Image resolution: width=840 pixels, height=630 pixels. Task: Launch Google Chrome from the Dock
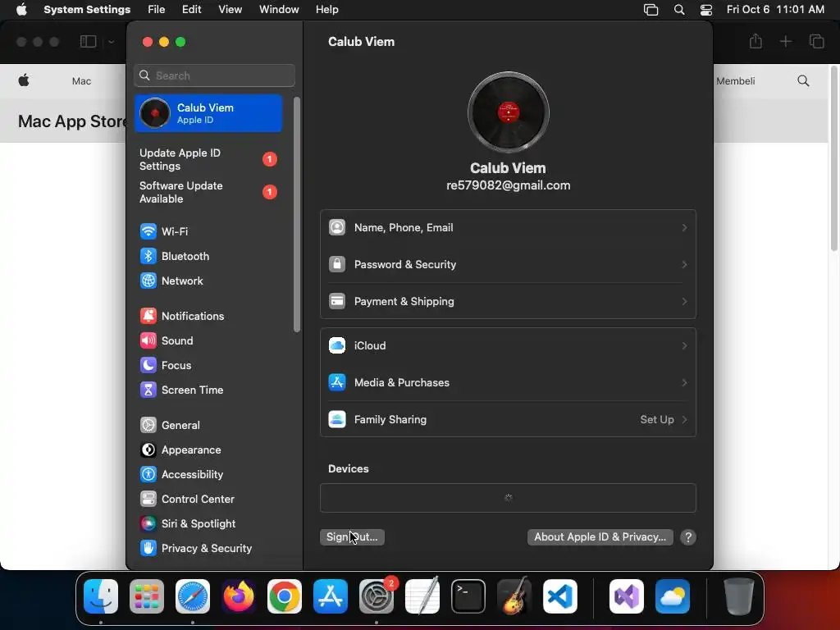(285, 596)
